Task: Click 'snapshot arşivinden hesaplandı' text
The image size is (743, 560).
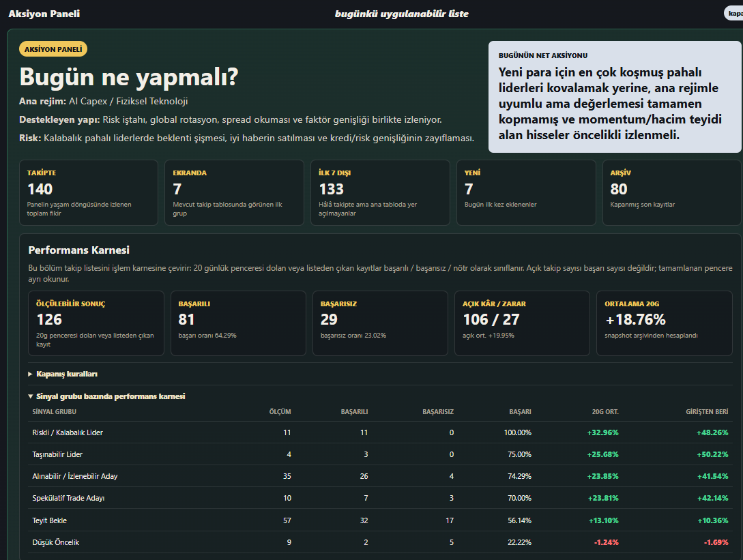Action: tap(651, 335)
